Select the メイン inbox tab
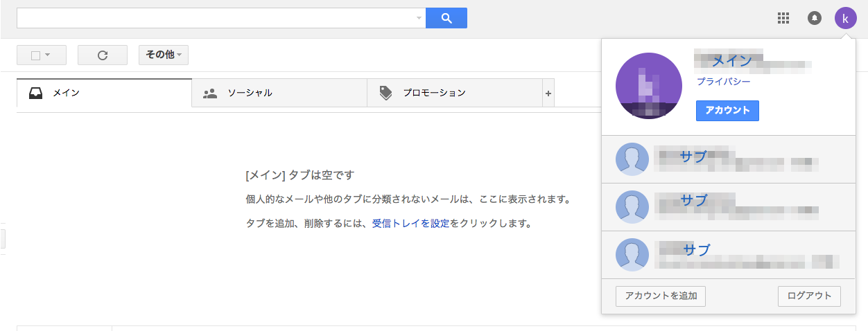Viewport: 868px width, 331px height. 104,93
